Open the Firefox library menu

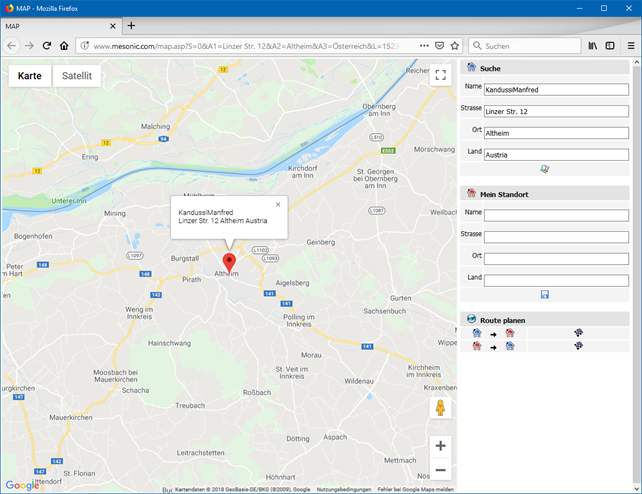click(593, 46)
